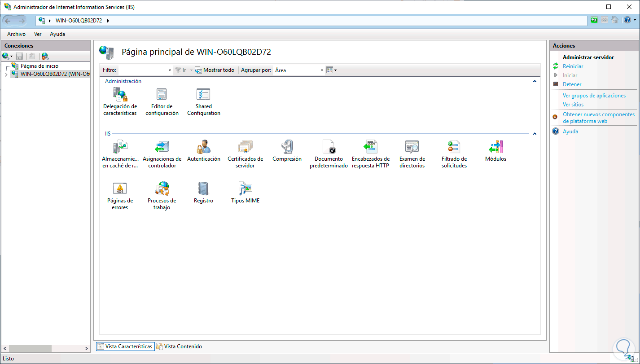Open Examen de directorios feature
Viewport: 640px width, 364px height.
coord(412,154)
